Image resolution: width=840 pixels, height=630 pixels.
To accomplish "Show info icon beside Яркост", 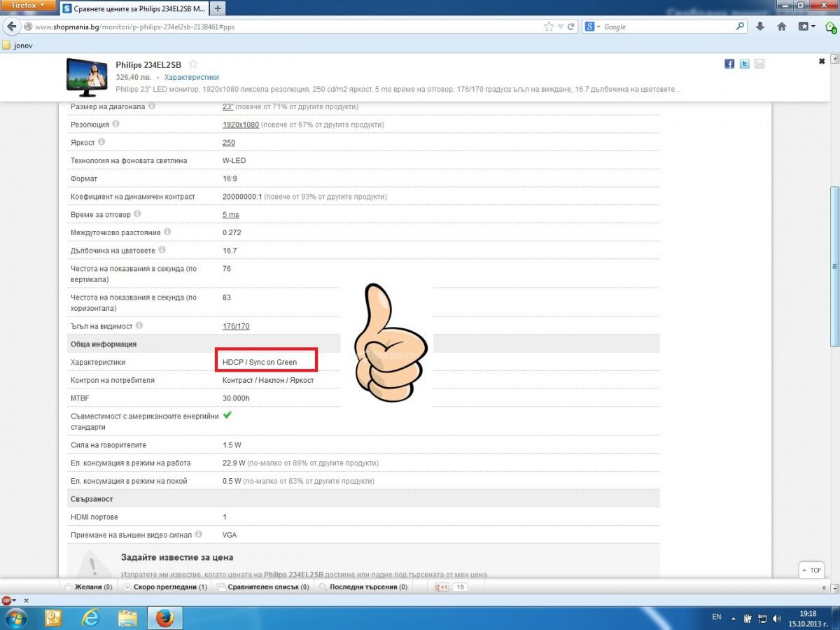I will [101, 142].
